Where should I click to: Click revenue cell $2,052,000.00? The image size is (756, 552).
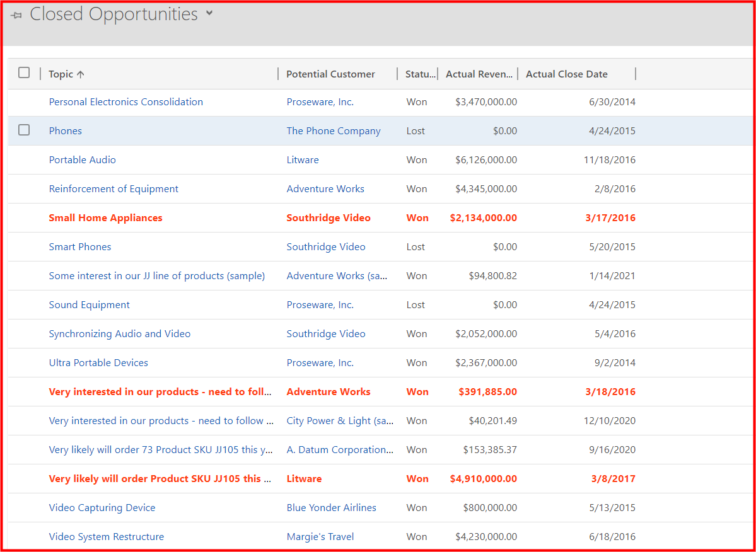[486, 334]
